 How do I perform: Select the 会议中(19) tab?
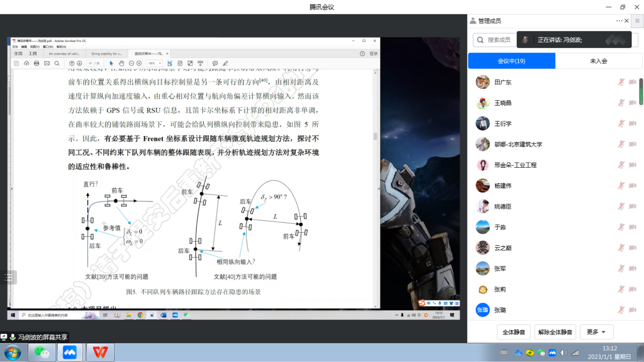511,61
